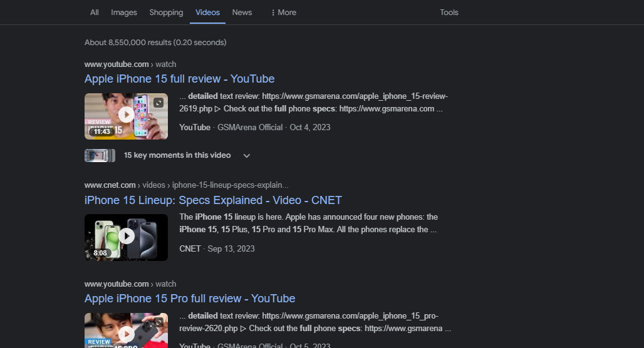Play the CNET iPhone 15 lineup video thumbnail

pos(126,236)
